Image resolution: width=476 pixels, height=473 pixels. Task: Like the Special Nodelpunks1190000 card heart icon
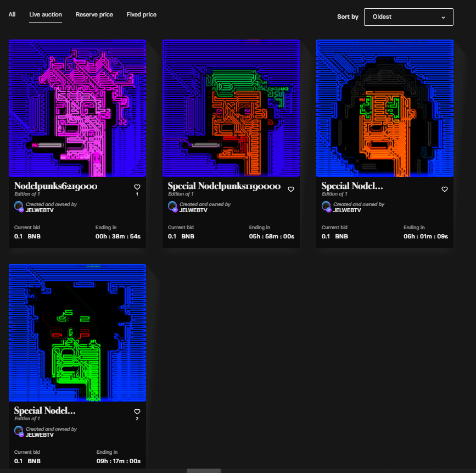291,189
